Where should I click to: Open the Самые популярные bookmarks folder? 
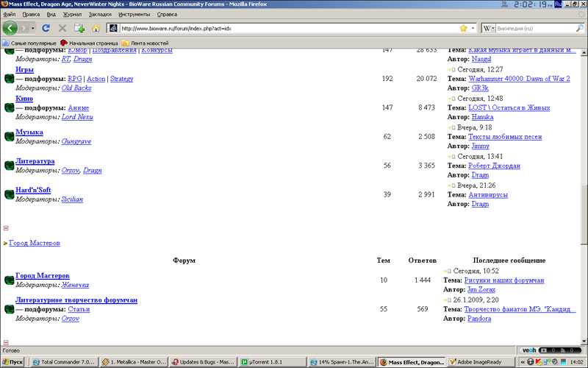click(x=29, y=43)
